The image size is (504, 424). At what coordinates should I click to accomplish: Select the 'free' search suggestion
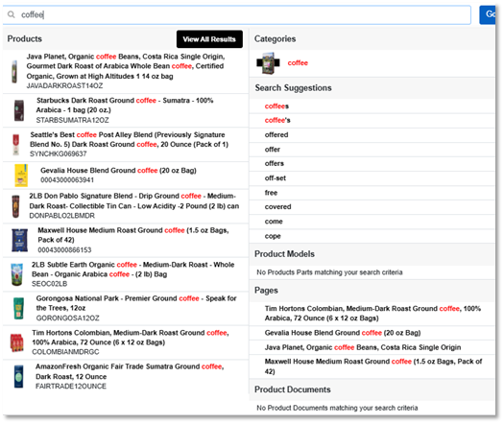271,193
